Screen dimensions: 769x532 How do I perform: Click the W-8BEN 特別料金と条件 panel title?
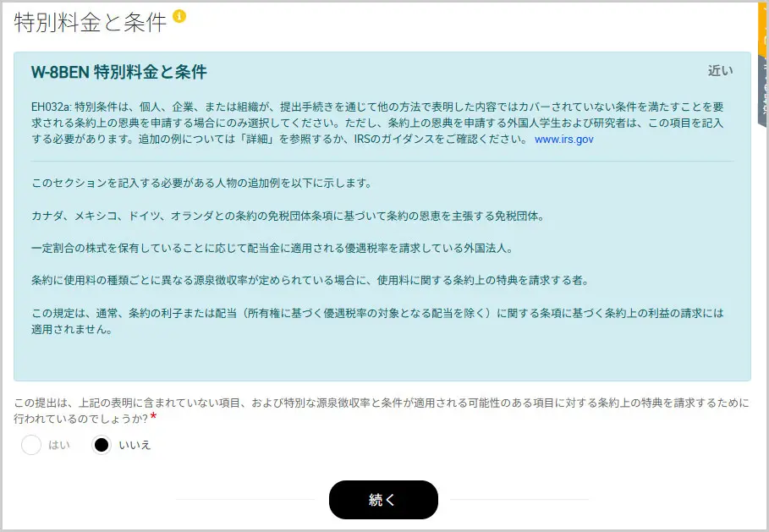coord(118,72)
